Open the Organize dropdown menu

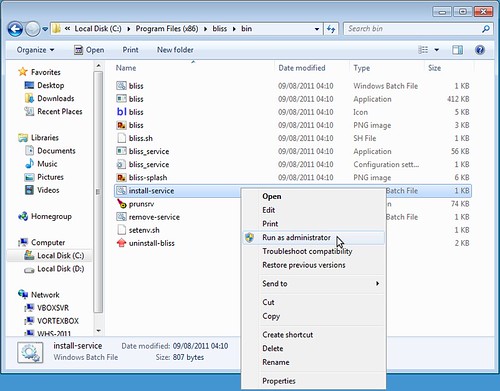coord(35,50)
